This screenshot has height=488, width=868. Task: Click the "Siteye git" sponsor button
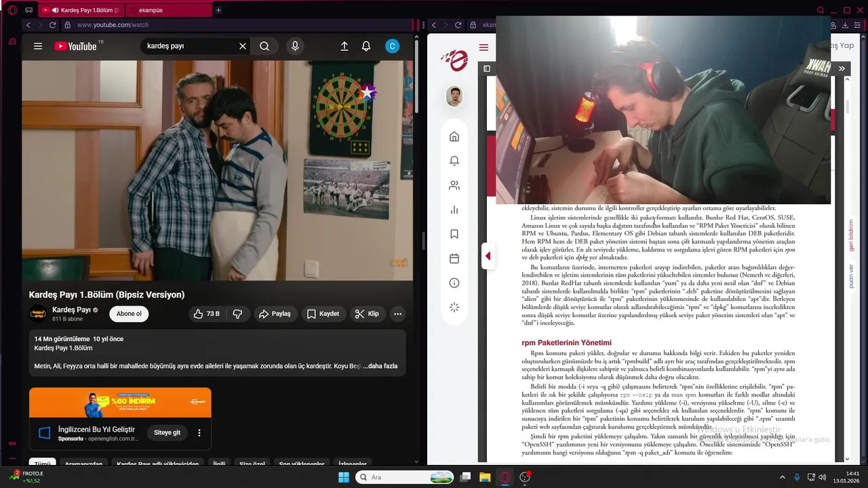167,432
